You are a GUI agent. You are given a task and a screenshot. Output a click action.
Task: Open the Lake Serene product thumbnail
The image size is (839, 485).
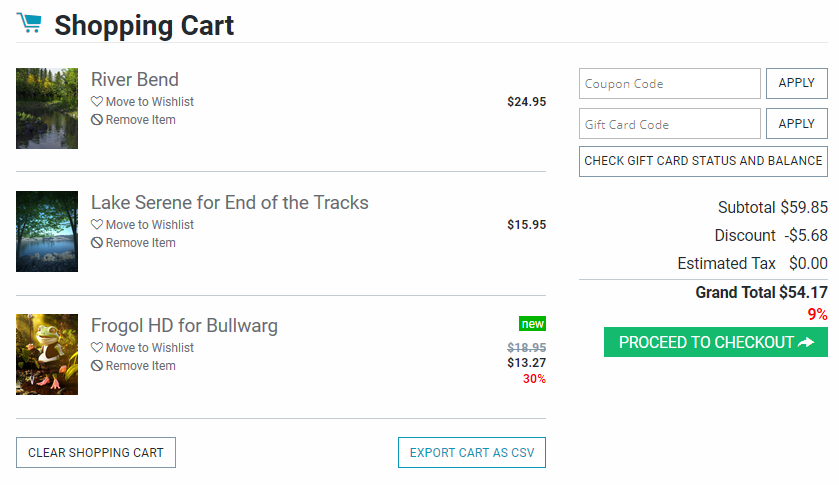47,231
